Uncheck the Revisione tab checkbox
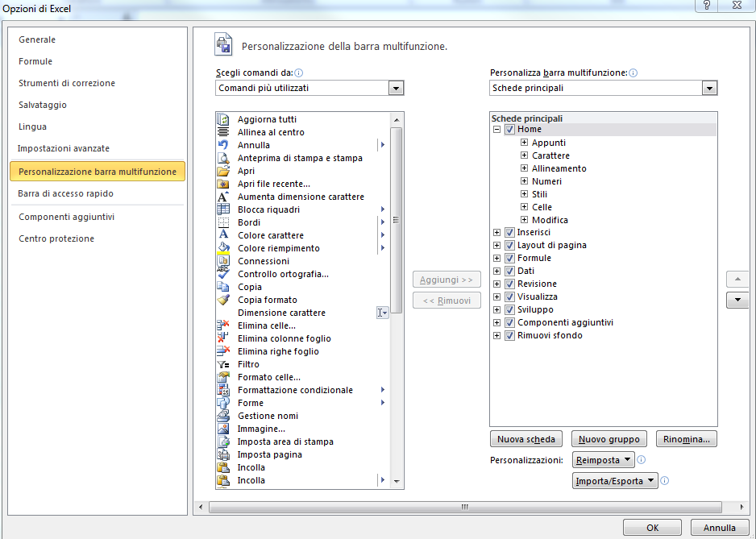 pyautogui.click(x=509, y=284)
